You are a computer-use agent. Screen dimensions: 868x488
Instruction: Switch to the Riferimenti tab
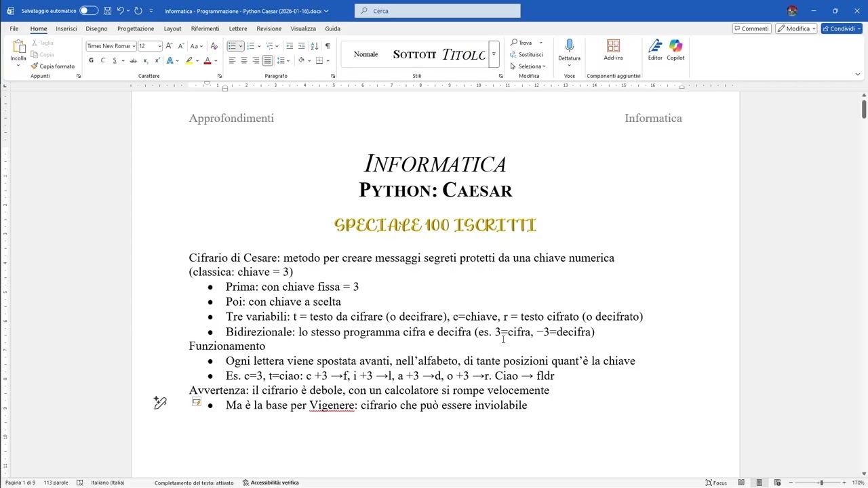[205, 28]
